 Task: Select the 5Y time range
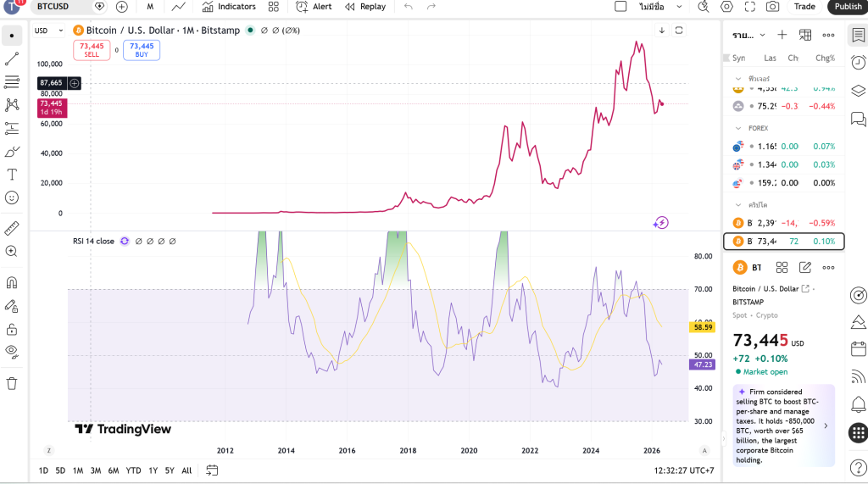[x=170, y=470]
